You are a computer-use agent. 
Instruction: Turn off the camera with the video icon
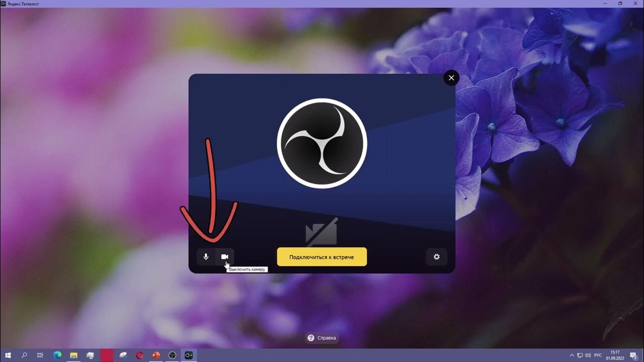(225, 257)
